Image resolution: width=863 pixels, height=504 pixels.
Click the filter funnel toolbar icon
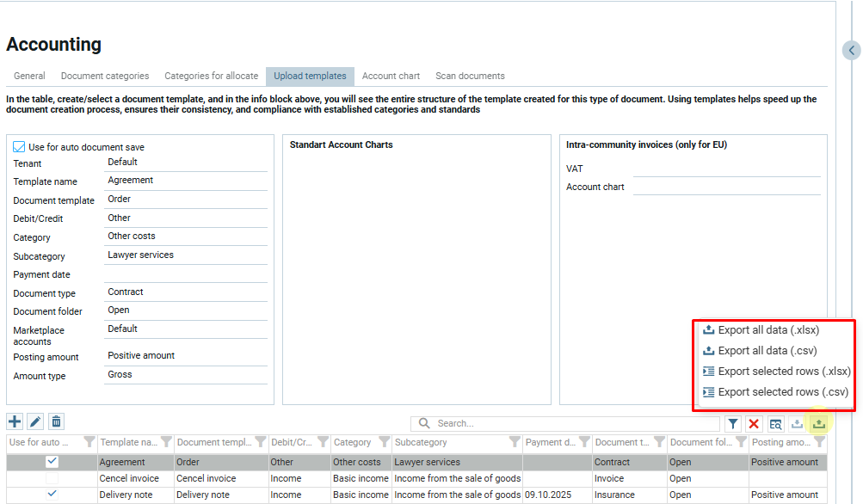coord(732,423)
